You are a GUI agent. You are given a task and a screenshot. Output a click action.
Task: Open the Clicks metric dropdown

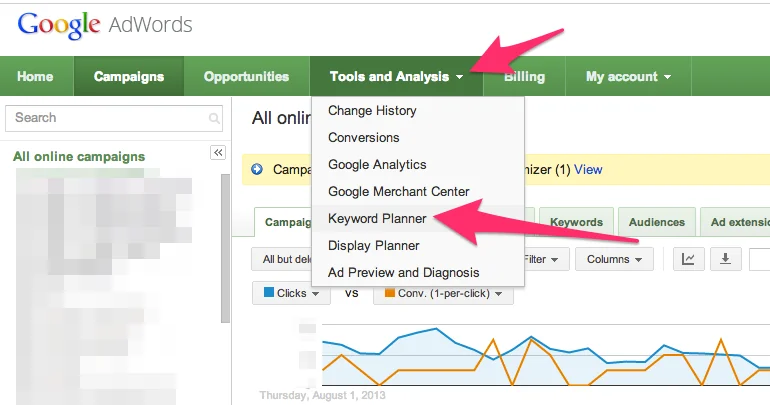tap(291, 293)
